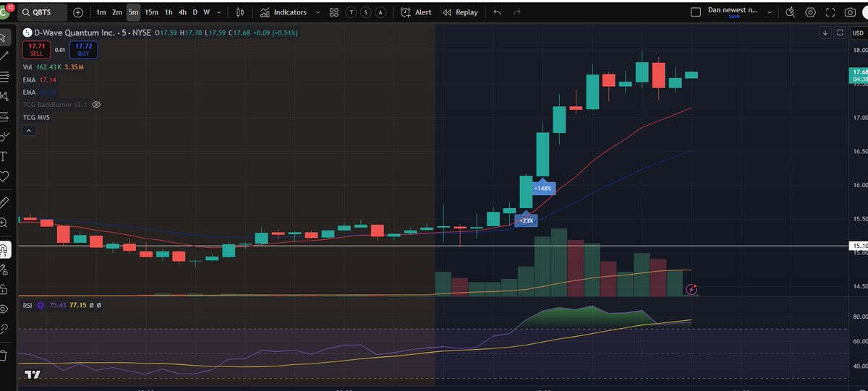868x391 pixels.
Task: Switch to the daily D timeframe
Action: click(195, 12)
